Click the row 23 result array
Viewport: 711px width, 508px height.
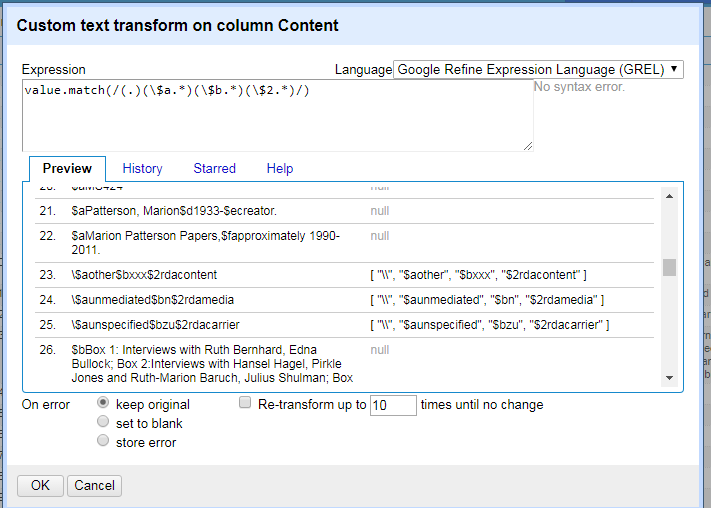[478, 275]
